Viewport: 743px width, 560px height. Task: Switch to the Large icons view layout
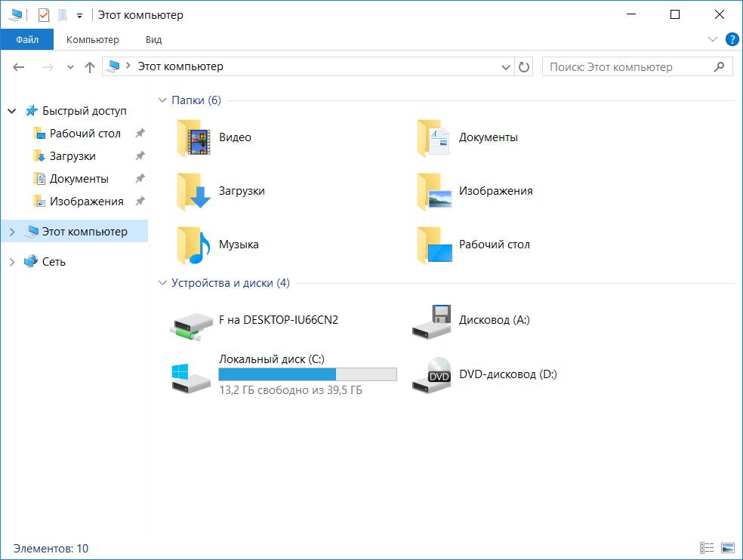pos(728,548)
